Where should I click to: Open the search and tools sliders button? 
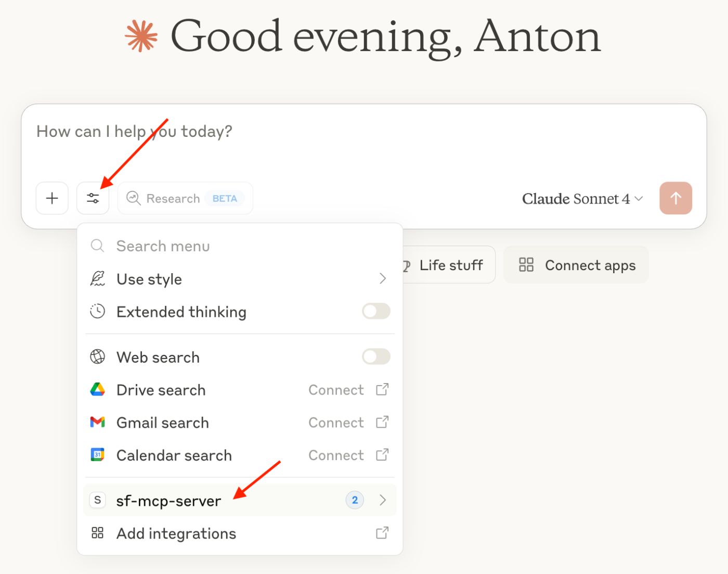(x=93, y=198)
